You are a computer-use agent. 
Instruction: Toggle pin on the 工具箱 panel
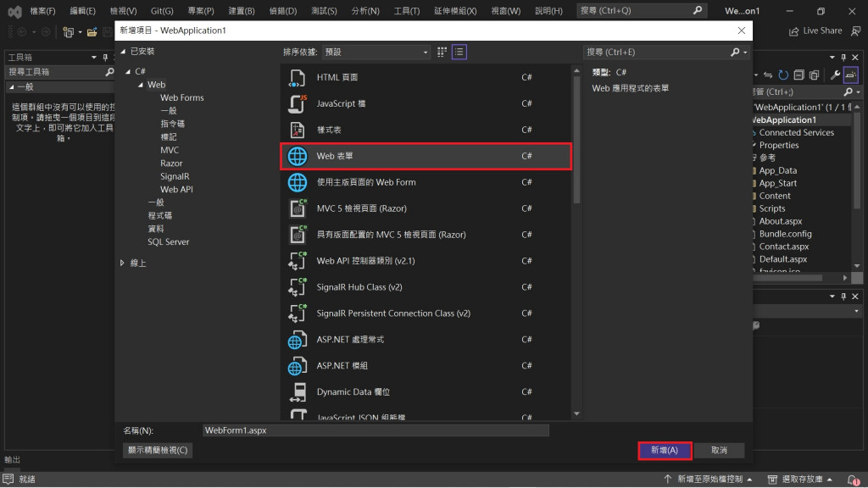pyautogui.click(x=105, y=58)
